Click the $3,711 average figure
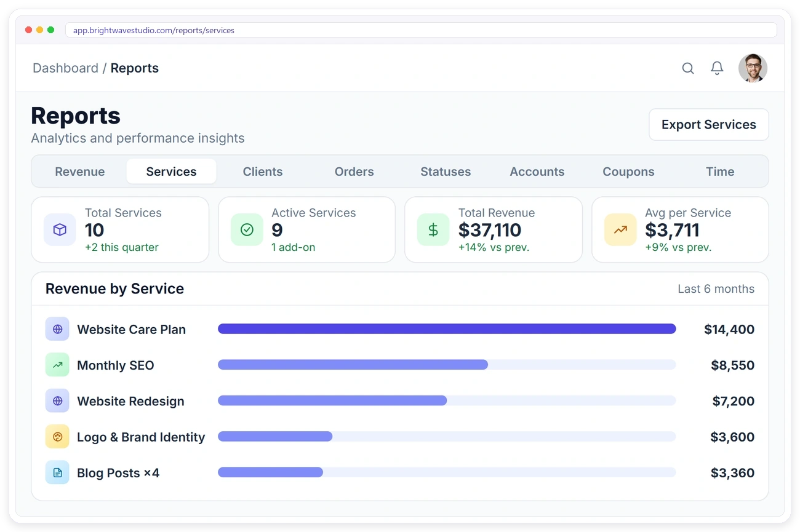Screen dimensions: 800x532 pos(672,230)
